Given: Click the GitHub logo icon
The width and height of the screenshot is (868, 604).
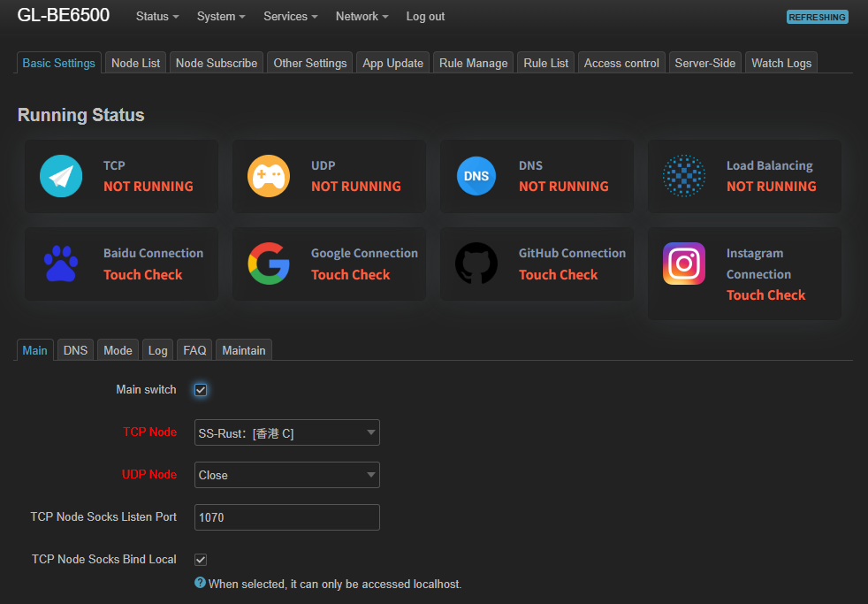Looking at the screenshot, I should (x=476, y=264).
